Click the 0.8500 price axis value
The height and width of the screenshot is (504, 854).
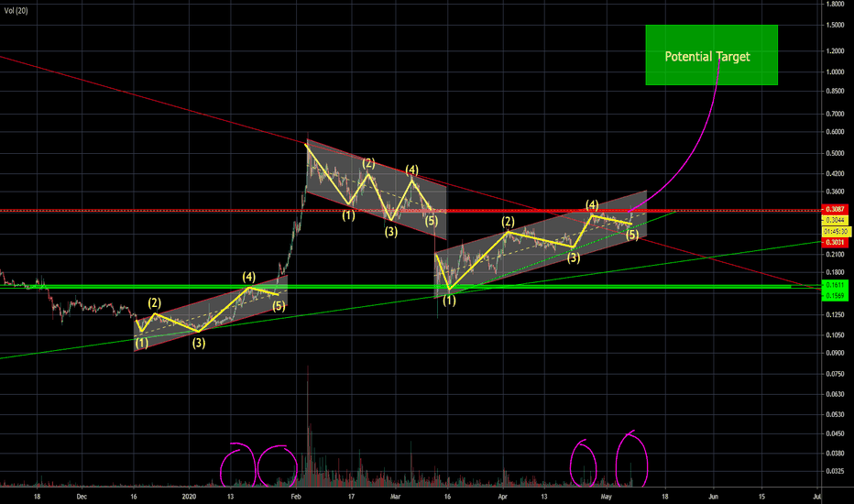tap(835, 91)
